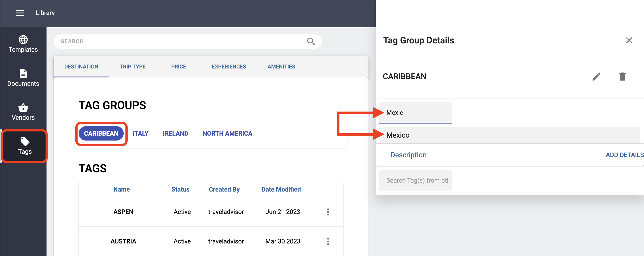Image resolution: width=644 pixels, height=256 pixels.
Task: Click the Description label
Action: coord(408,155)
